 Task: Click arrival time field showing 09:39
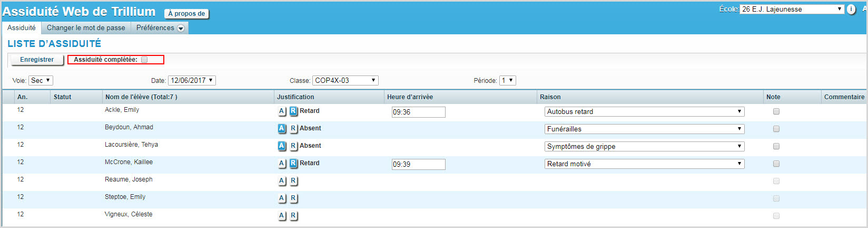tap(418, 164)
